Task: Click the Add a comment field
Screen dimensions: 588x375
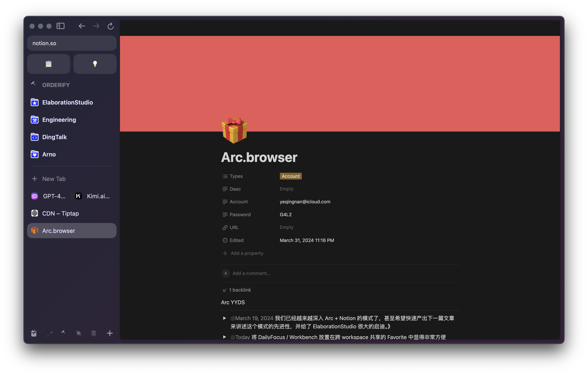Action: pyautogui.click(x=251, y=273)
